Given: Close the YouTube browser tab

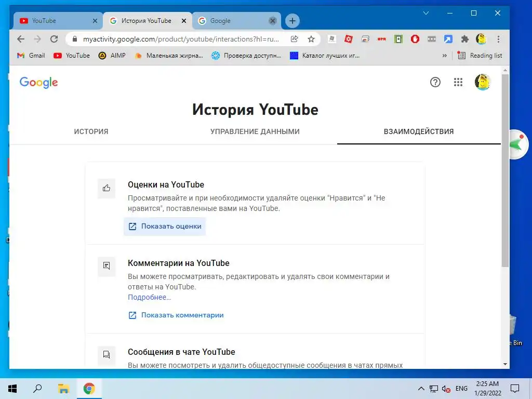Looking at the screenshot, I should pos(95,21).
